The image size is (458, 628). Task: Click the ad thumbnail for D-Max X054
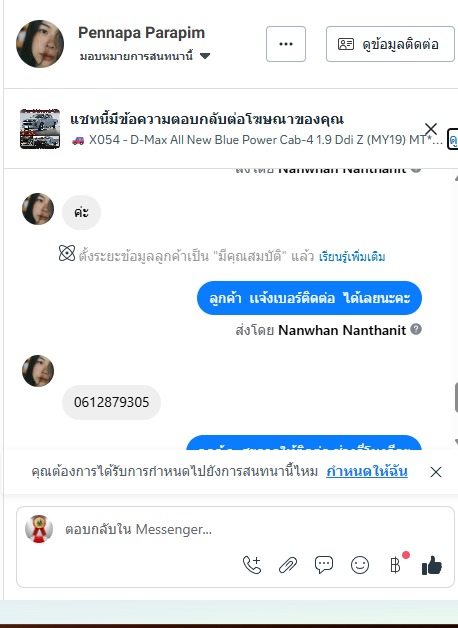[x=40, y=129]
